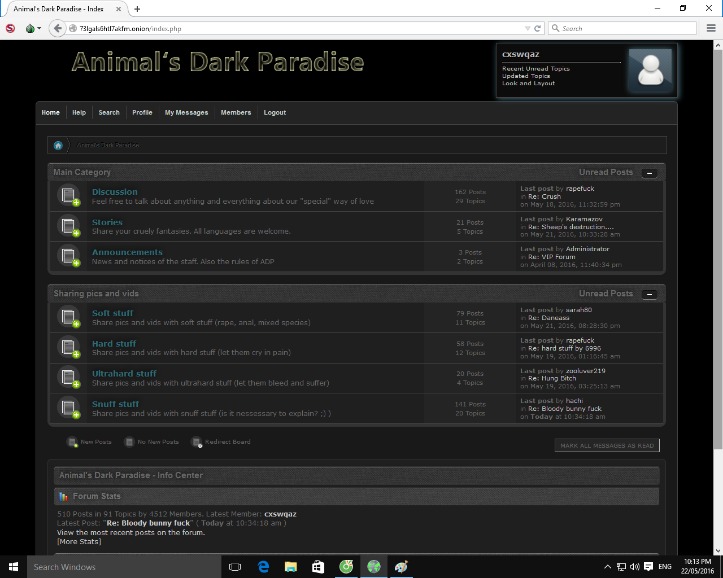This screenshot has height=578, width=723.
Task: Open Task View from the taskbar
Action: 235,567
